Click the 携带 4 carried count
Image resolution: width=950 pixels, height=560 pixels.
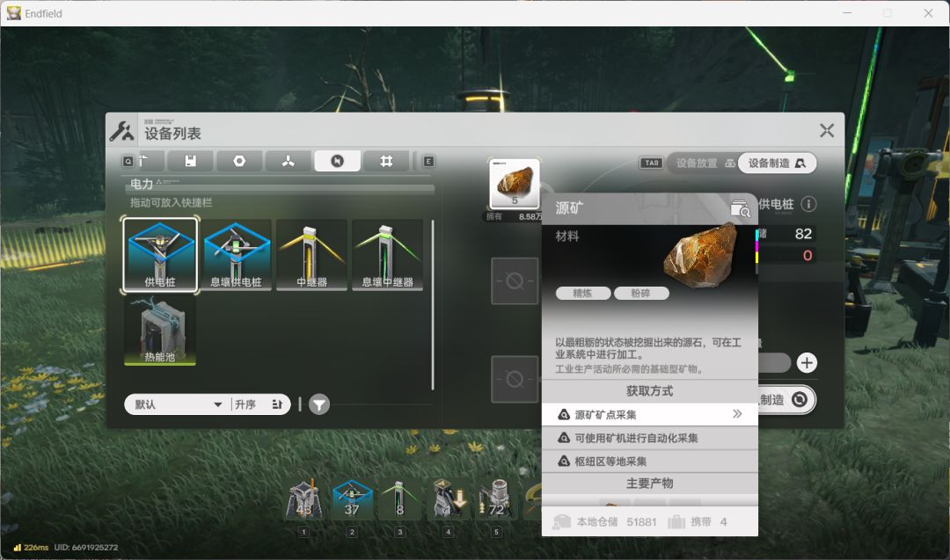(x=698, y=522)
